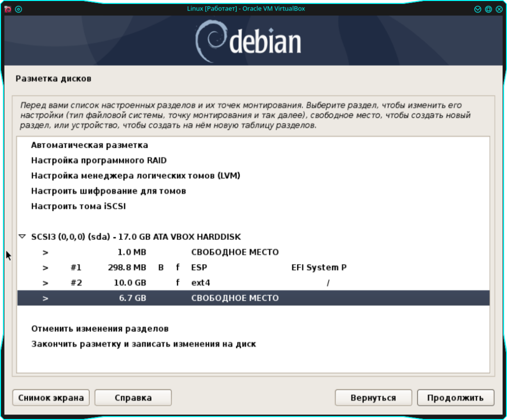Select the 6.7 GB СВОБОДНОЕ МЕСТО row

(x=235, y=298)
